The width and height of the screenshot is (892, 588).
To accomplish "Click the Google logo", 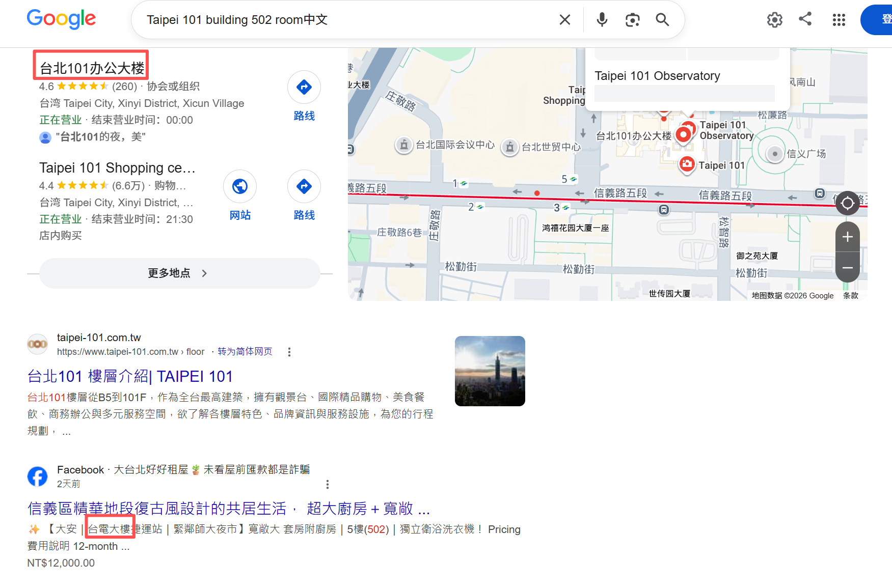I will click(61, 19).
